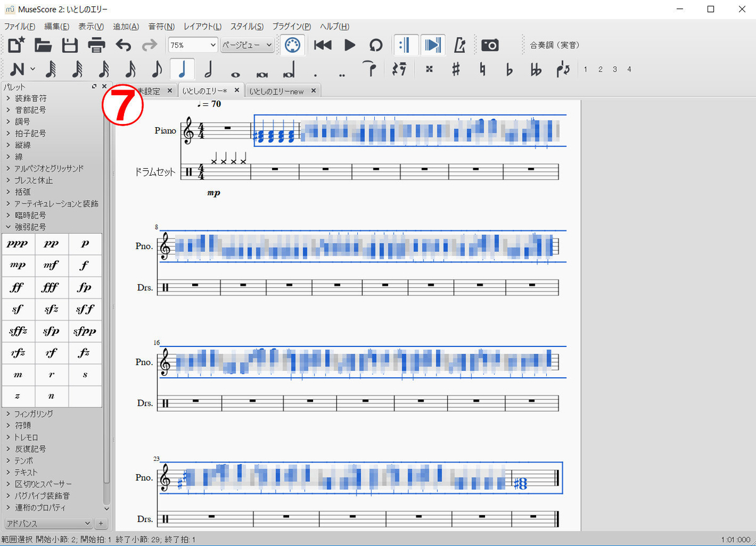
Task: Open zoom level 75% dropdown
Action: [193, 45]
